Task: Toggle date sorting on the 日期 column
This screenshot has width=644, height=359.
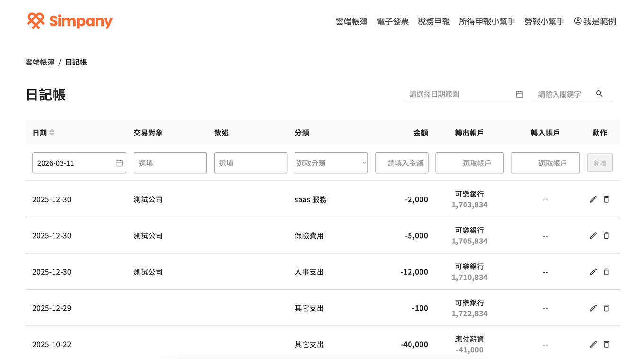Action: (52, 133)
